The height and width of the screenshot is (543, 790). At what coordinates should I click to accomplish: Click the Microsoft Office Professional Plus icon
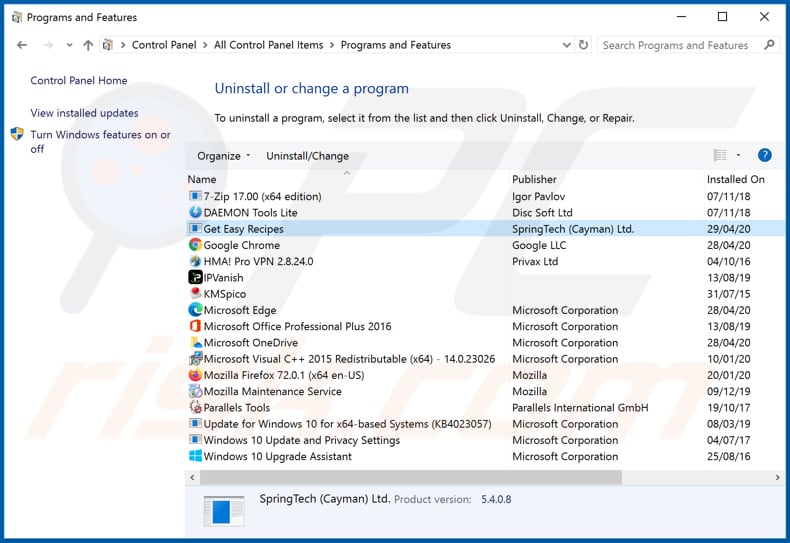click(x=195, y=326)
